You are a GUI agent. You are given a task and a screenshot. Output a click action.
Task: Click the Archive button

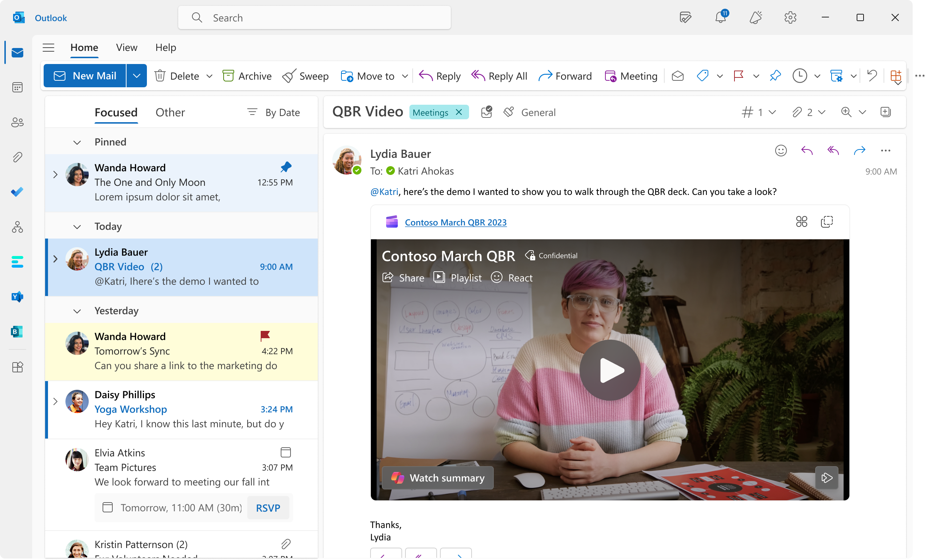[247, 76]
